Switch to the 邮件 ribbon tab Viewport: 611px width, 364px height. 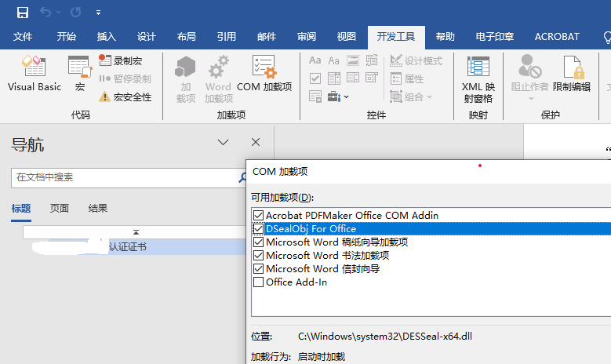(x=267, y=37)
